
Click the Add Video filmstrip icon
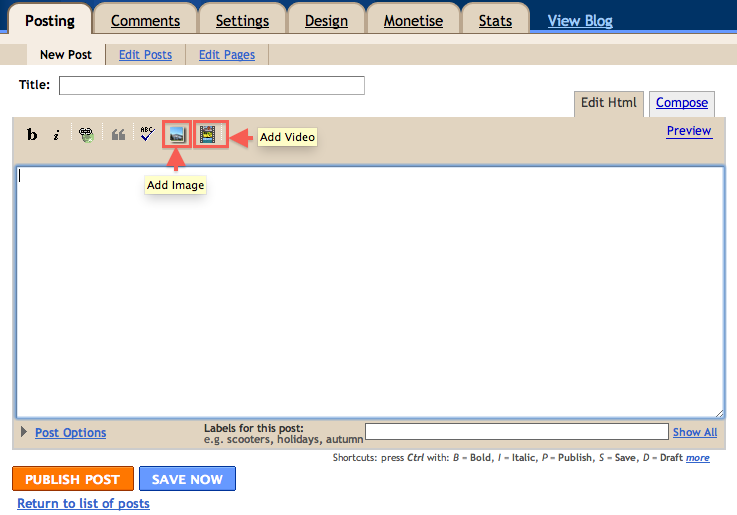[x=207, y=134]
